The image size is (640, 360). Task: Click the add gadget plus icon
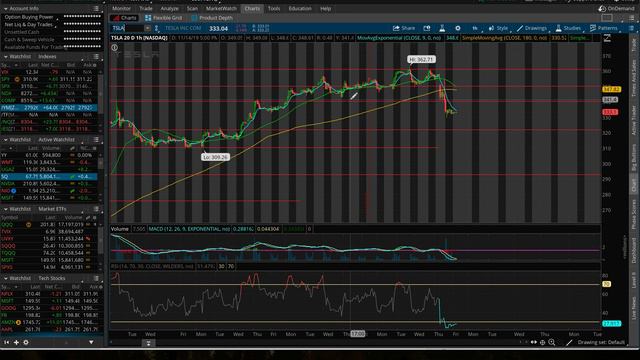[16, 342]
